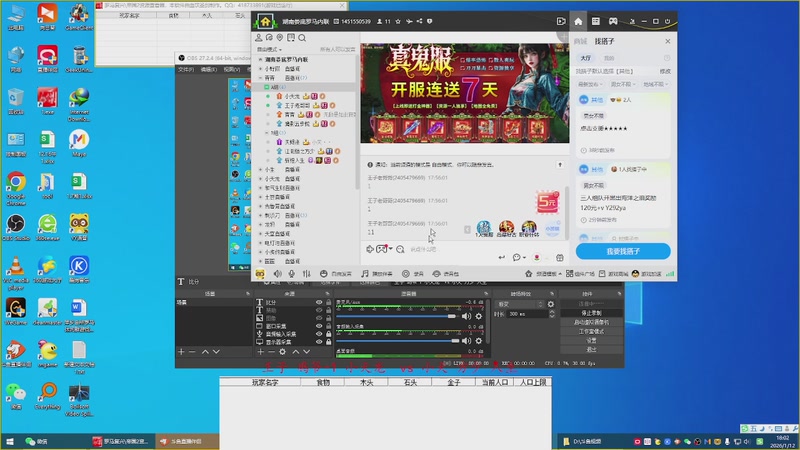The image size is (800, 450).
Task: Click the microphone icon in YY bottom bar
Action: 291,274
